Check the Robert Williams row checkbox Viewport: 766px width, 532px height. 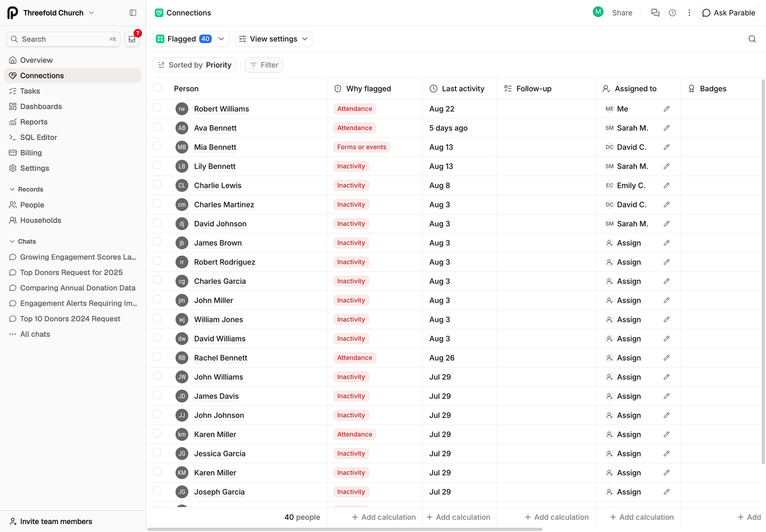click(x=157, y=108)
